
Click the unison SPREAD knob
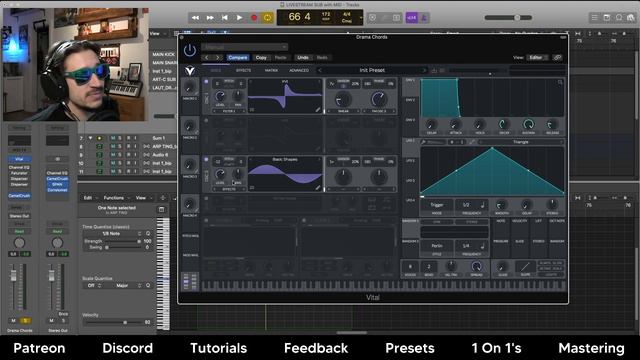[x=476, y=267]
